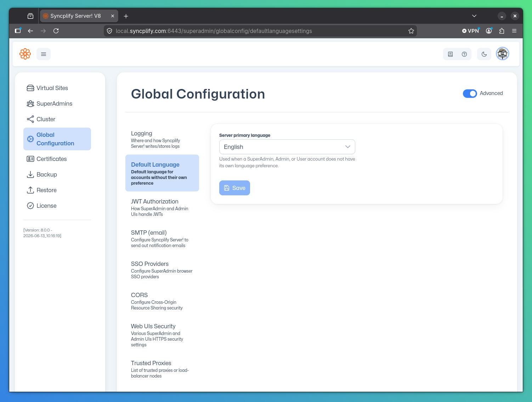Open the Trusted Proxies section
This screenshot has width=532, height=402.
[162, 369]
